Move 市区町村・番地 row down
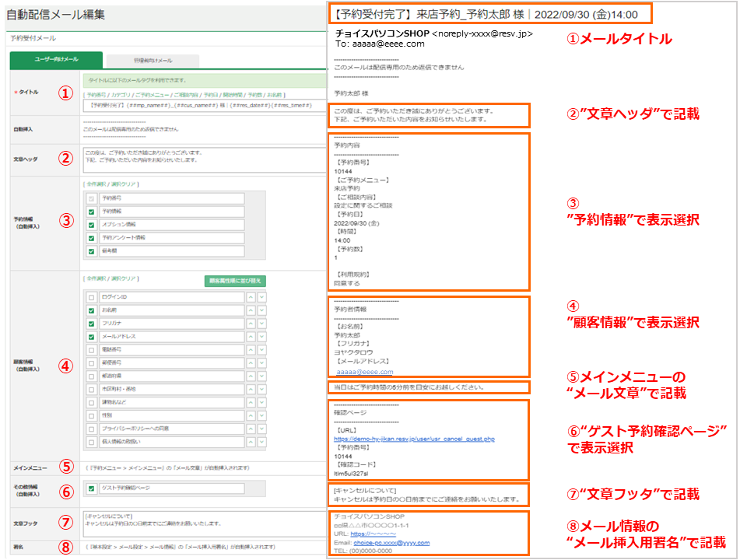Image resolution: width=747 pixels, height=560 pixels. [262, 390]
